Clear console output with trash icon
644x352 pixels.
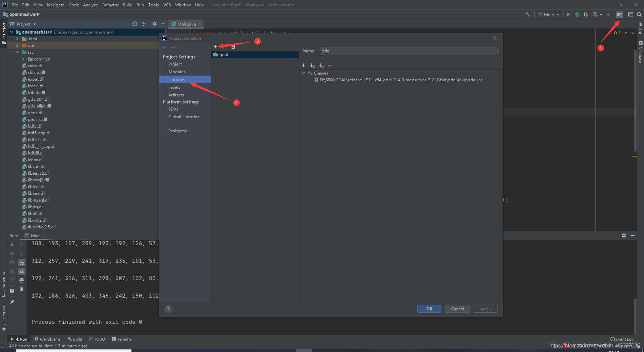click(22, 289)
